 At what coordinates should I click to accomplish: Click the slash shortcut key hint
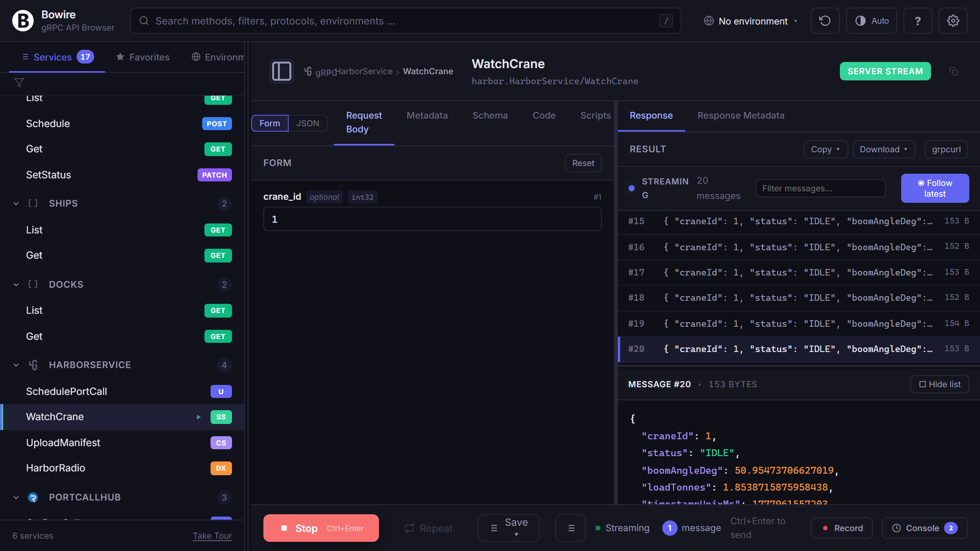pyautogui.click(x=666, y=21)
